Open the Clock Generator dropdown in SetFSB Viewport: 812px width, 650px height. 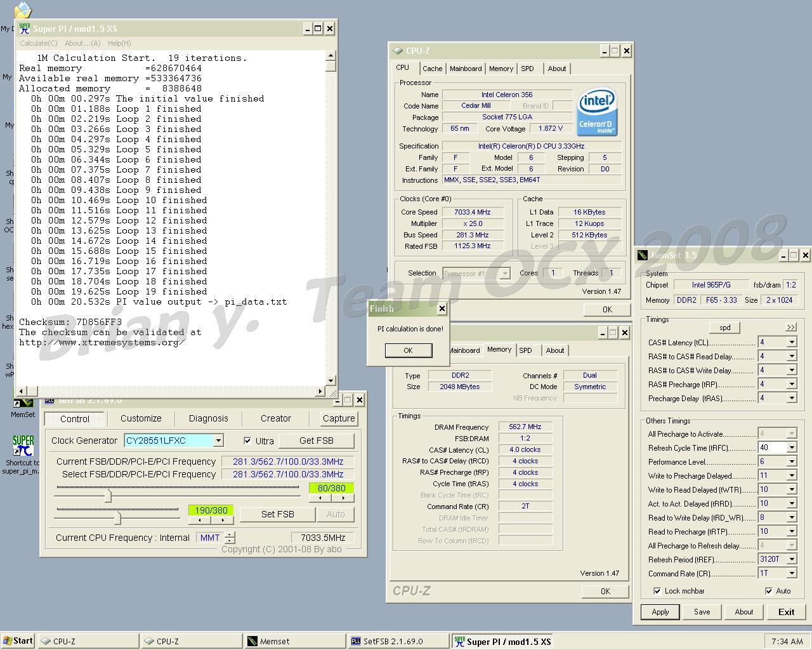tap(218, 441)
